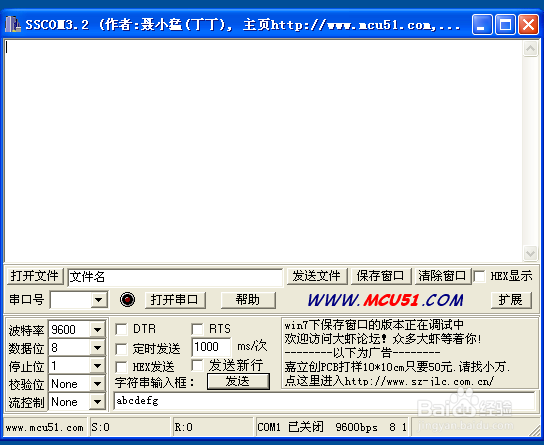The width and height of the screenshot is (544, 445).
Task: Open the 数据位 data bits dropdown
Action: (x=97, y=348)
